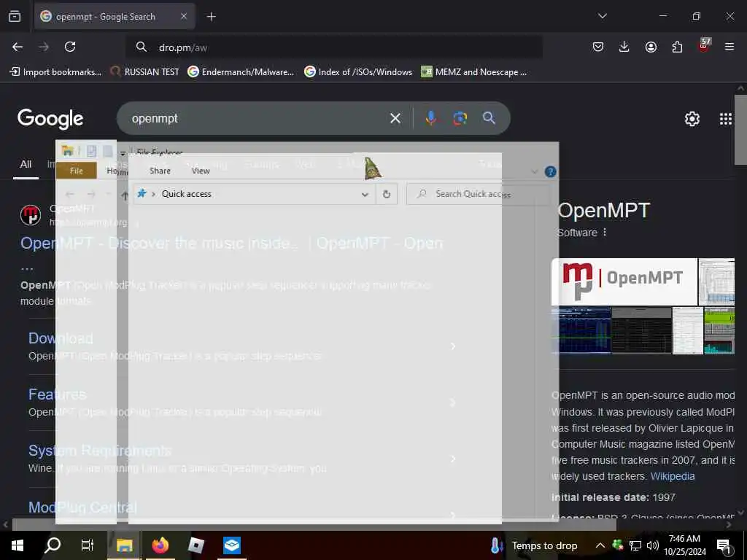Show hidden system tray icons

click(x=600, y=545)
